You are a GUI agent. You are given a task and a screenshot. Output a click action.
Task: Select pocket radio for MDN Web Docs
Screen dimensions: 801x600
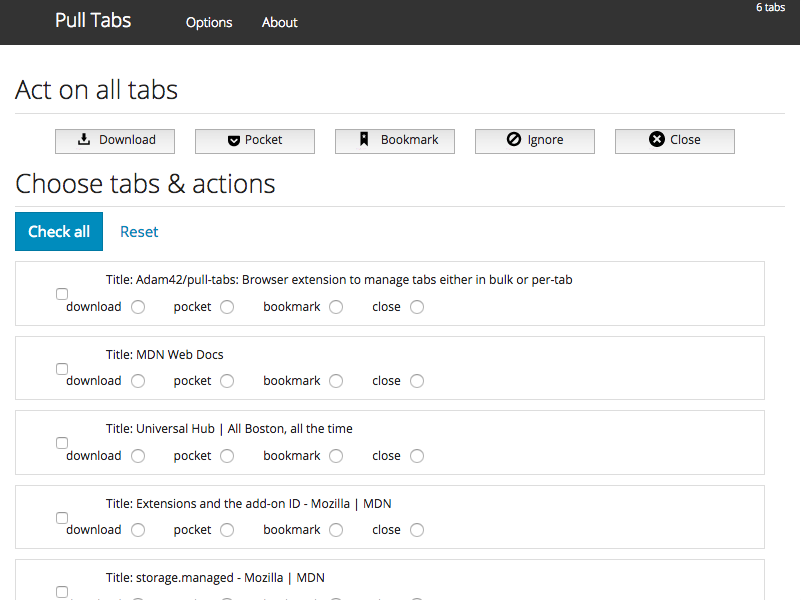(x=227, y=381)
